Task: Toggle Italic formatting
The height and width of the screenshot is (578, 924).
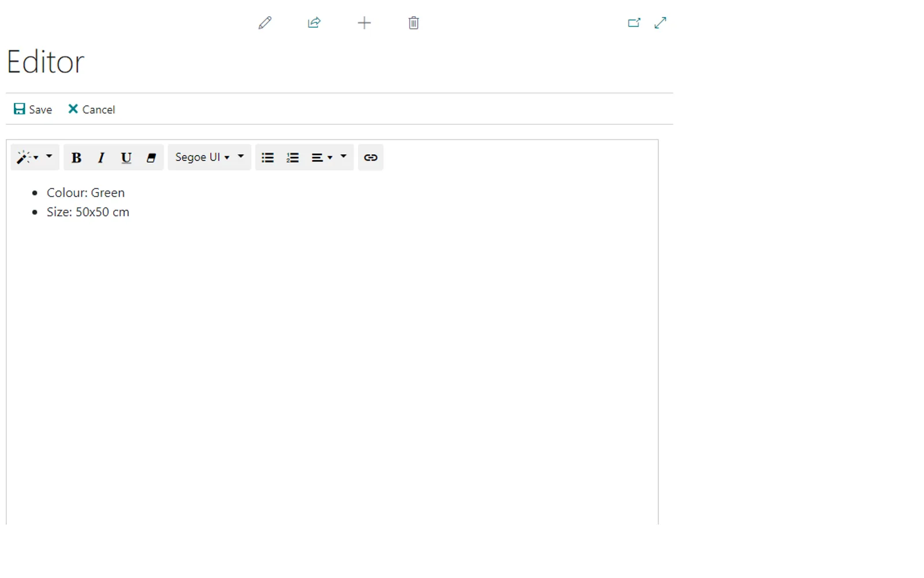Action: tap(101, 158)
